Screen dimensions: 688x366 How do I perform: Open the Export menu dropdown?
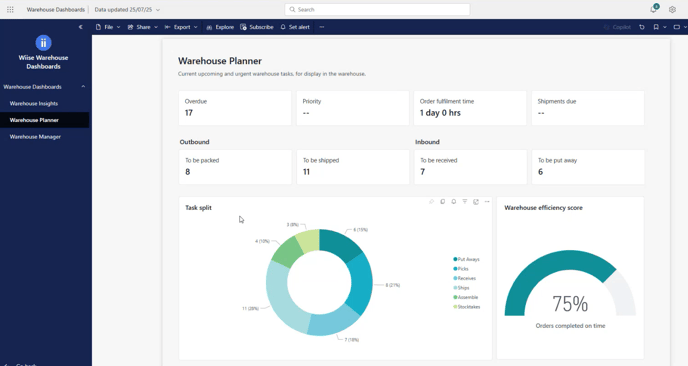[x=181, y=27]
